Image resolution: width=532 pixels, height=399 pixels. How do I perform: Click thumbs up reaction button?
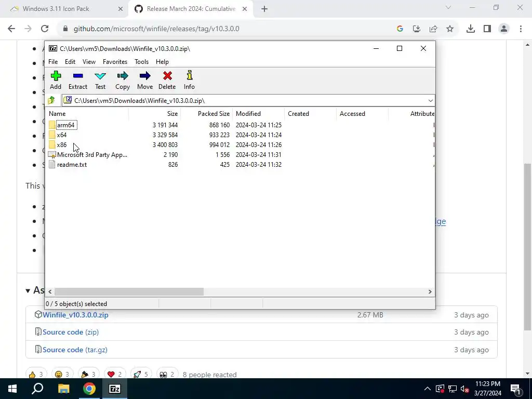coord(36,375)
